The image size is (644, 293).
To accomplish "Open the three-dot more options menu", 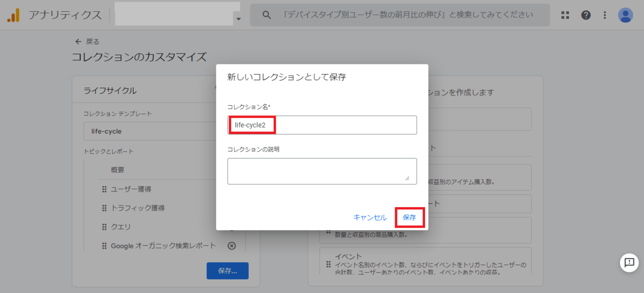I will tap(605, 15).
